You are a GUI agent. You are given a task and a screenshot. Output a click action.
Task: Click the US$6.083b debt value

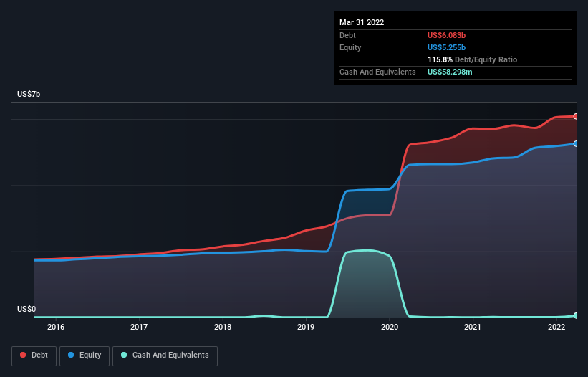click(446, 35)
